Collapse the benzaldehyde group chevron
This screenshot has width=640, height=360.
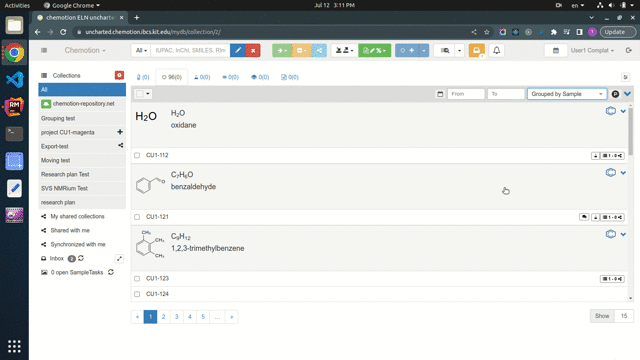[623, 173]
